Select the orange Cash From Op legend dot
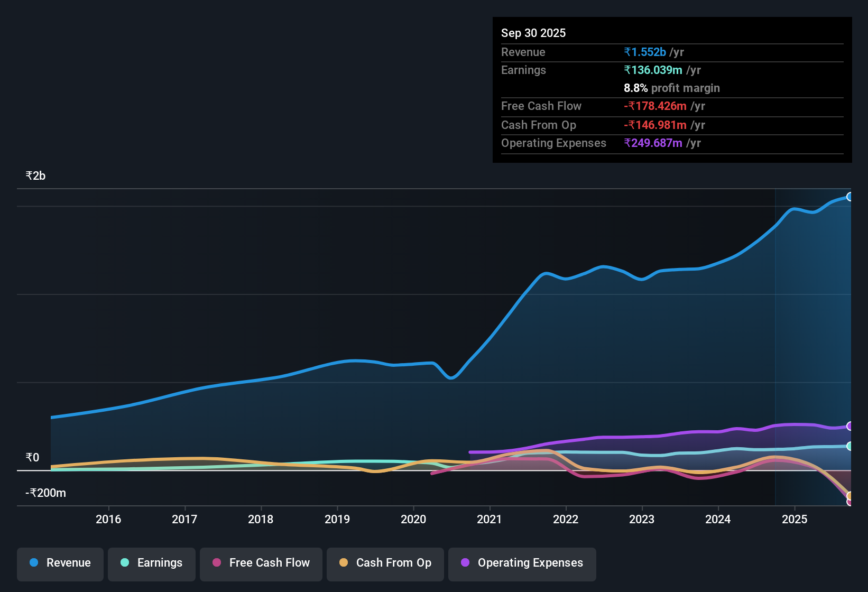 pyautogui.click(x=344, y=563)
